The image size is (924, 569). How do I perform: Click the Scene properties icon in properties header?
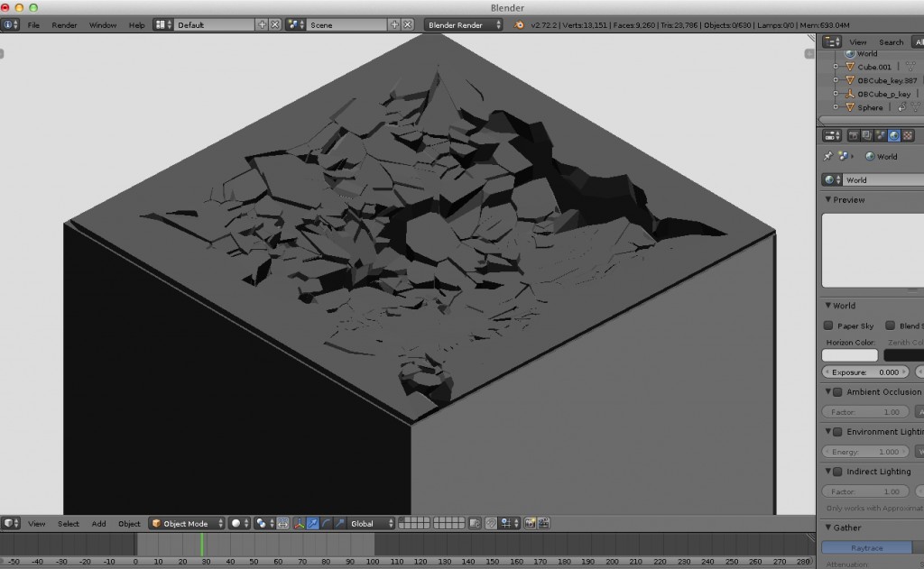coord(880,137)
